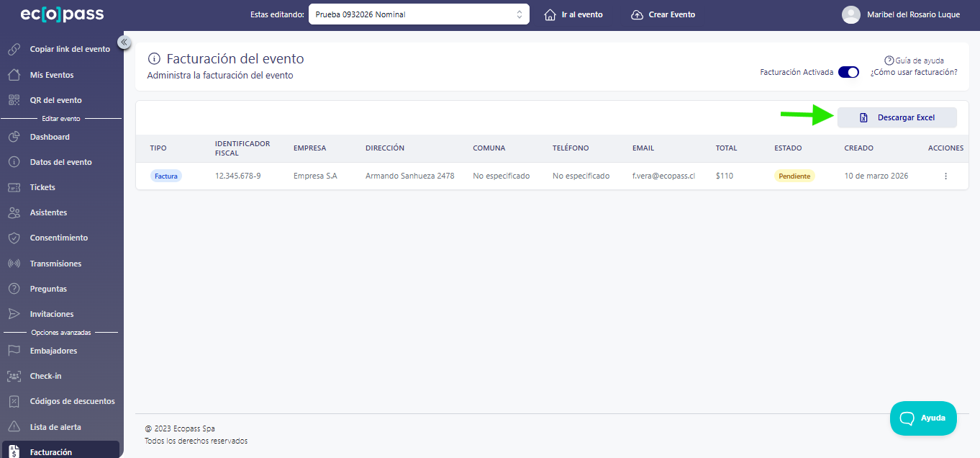Viewport: 980px width, 458px height.
Task: Click the $110 total cell
Action: pos(725,176)
